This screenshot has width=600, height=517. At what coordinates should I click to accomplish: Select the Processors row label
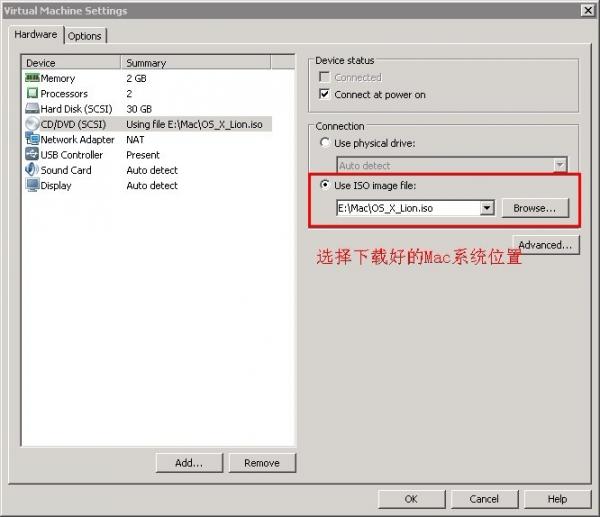click(x=64, y=93)
